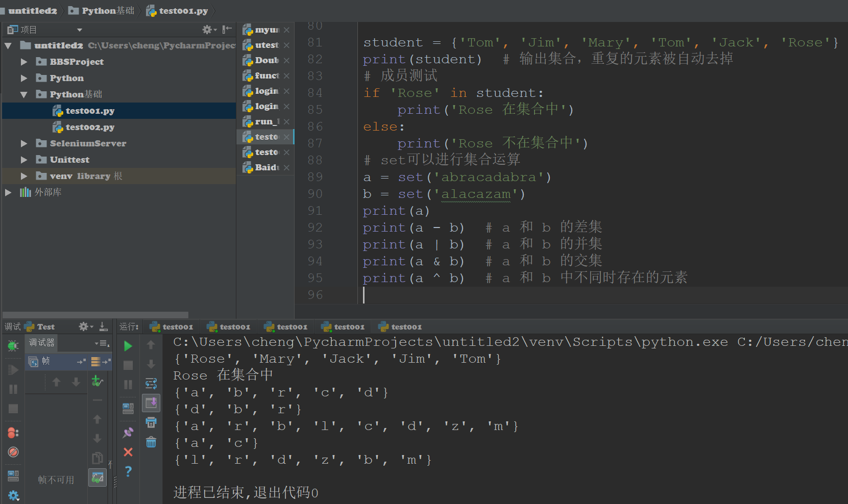Image resolution: width=848 pixels, height=504 pixels.
Task: Run test001 with green play arrow
Action: 128,346
